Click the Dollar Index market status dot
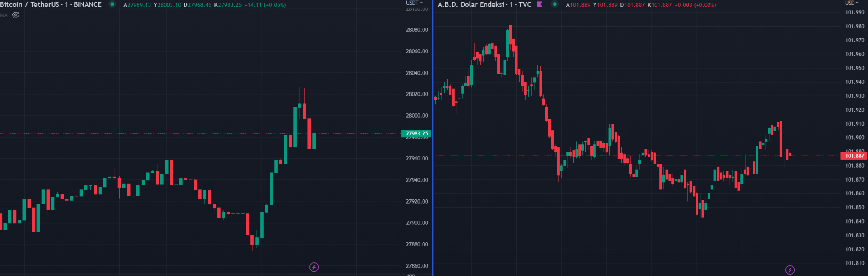 [x=554, y=4]
